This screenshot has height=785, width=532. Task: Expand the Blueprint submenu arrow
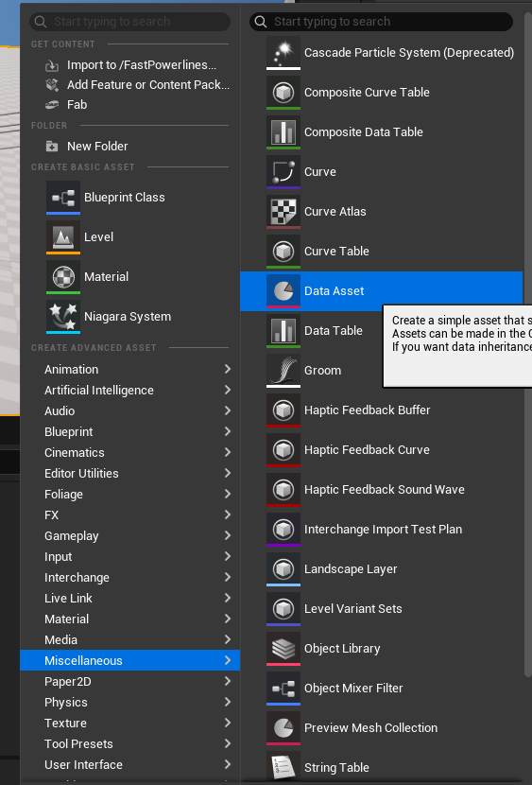tap(228, 431)
